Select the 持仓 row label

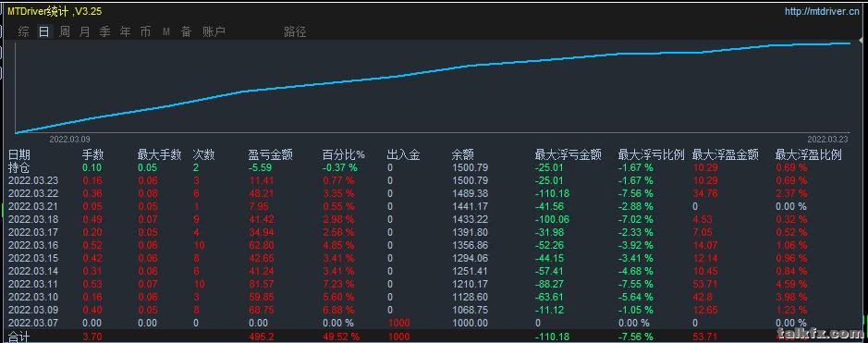click(19, 167)
